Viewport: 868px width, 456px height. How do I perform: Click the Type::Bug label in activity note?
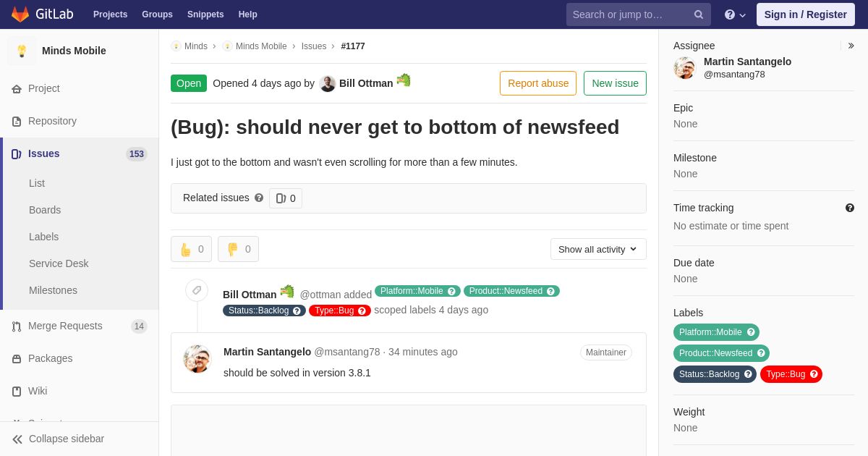340,311
